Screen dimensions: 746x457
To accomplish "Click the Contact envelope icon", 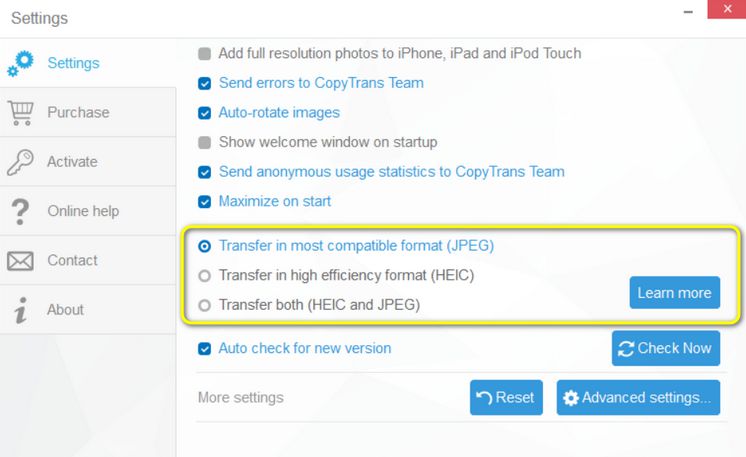I will (20, 261).
